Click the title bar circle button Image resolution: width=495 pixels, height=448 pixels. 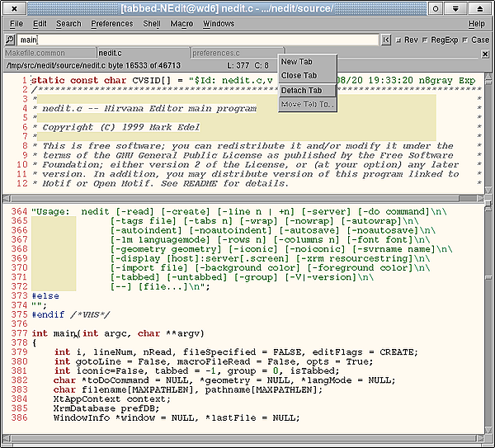(436, 8)
